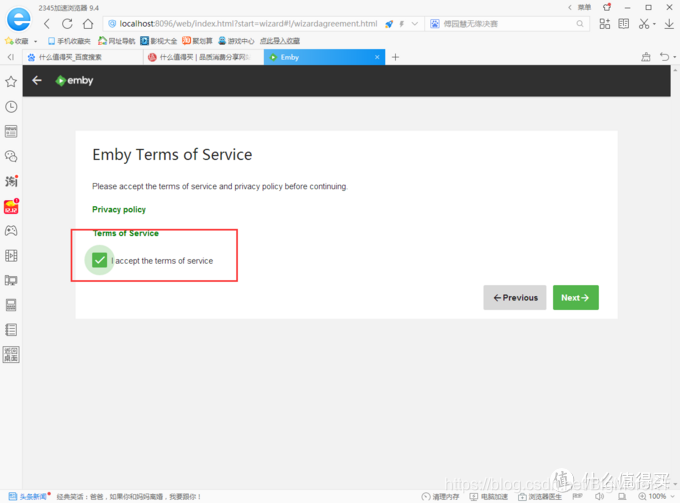Screen dimensions: 680x503
Task: Collapse the sidebar with tab-bar arrow icon
Action: pos(11,57)
